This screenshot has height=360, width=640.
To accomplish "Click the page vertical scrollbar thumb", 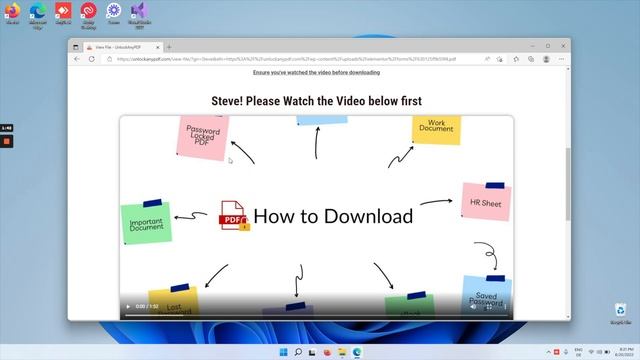I will pyautogui.click(x=568, y=184).
